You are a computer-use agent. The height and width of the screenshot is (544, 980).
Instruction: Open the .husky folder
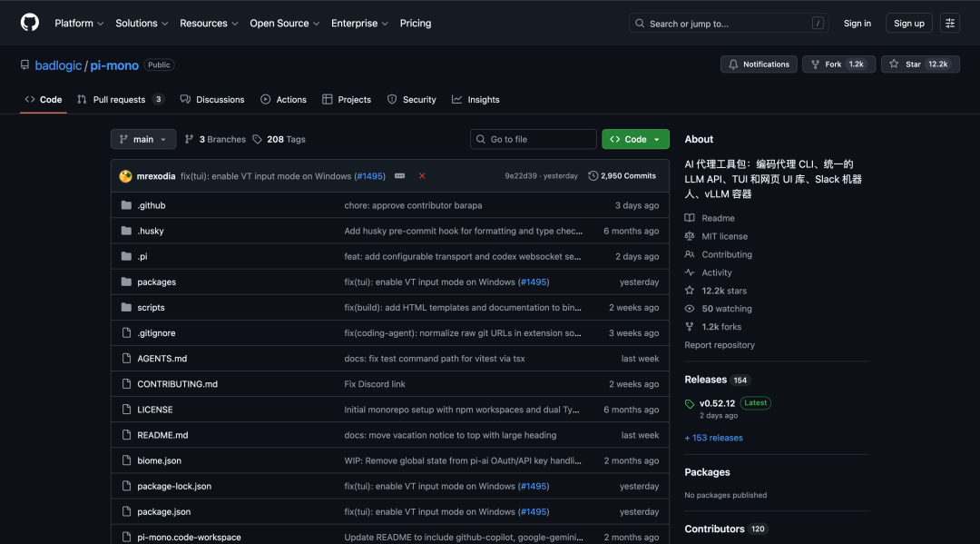pyautogui.click(x=151, y=231)
